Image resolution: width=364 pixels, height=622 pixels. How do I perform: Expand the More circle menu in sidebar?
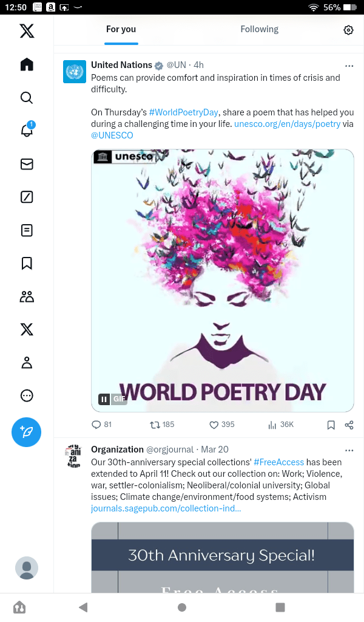click(27, 395)
